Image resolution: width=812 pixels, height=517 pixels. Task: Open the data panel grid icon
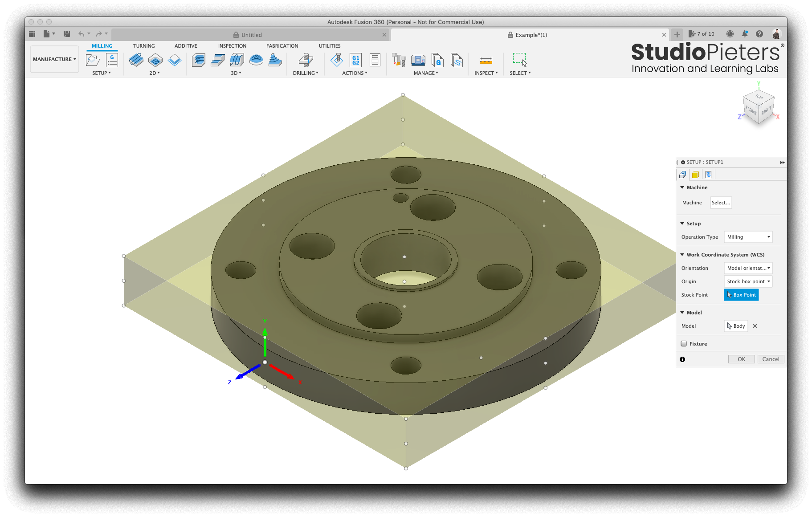point(32,34)
